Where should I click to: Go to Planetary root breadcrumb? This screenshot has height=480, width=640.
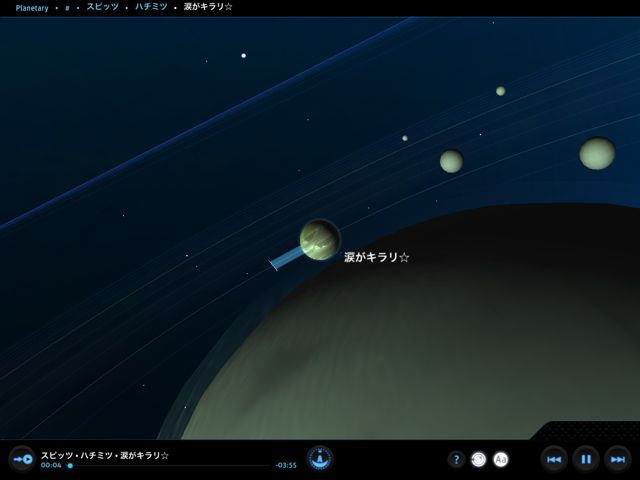point(32,8)
